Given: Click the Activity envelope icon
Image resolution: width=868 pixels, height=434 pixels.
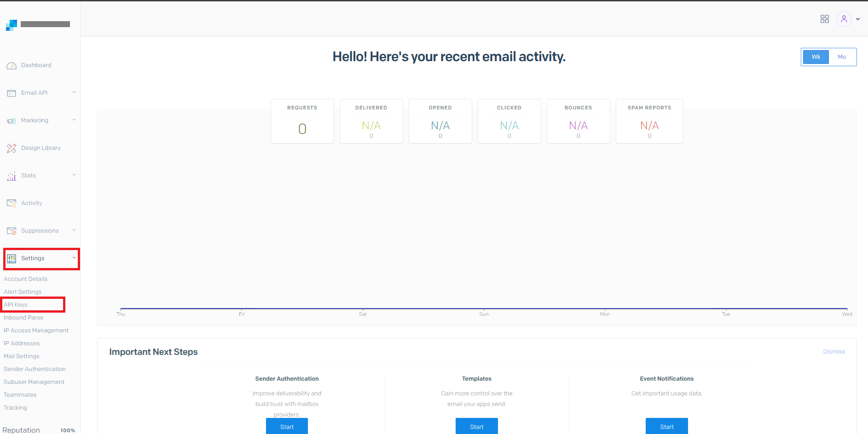Looking at the screenshot, I should [x=12, y=204].
